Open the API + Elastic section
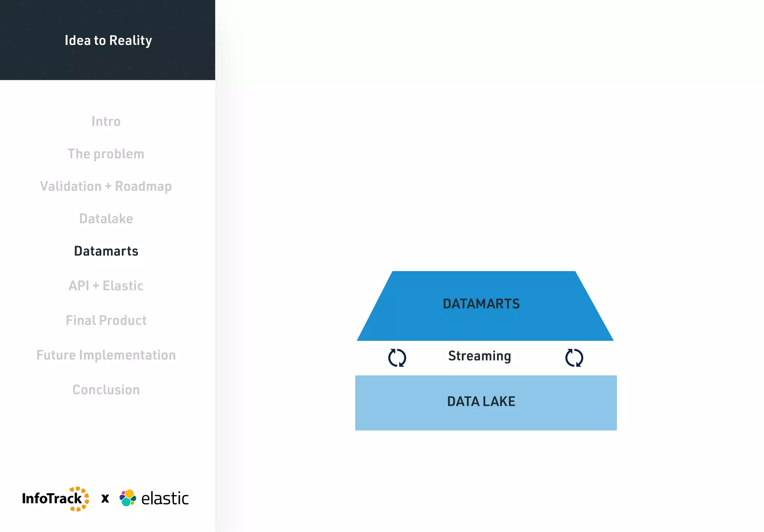The width and height of the screenshot is (764, 532). [106, 286]
